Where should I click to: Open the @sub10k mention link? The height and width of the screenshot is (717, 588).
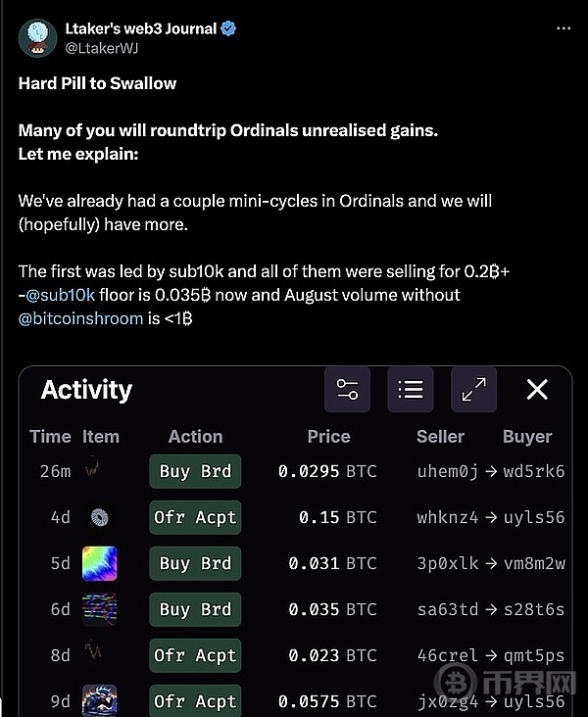click(x=61, y=295)
